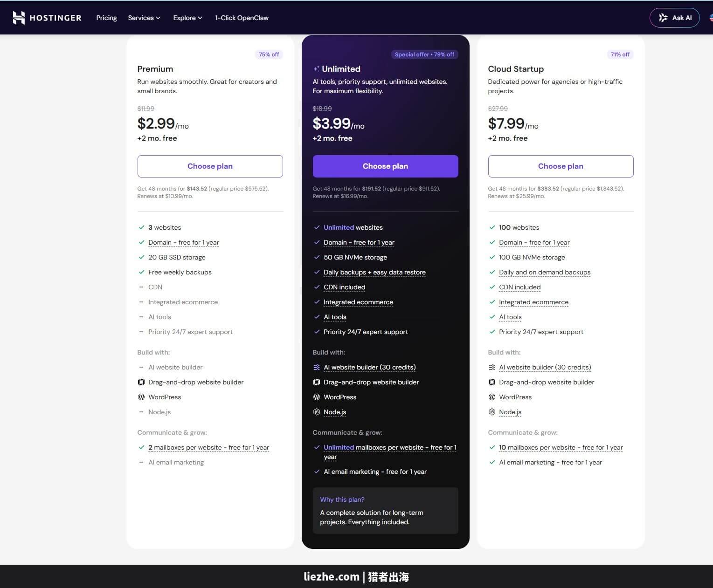
Task: Choose the Premium plan
Action: (210, 166)
